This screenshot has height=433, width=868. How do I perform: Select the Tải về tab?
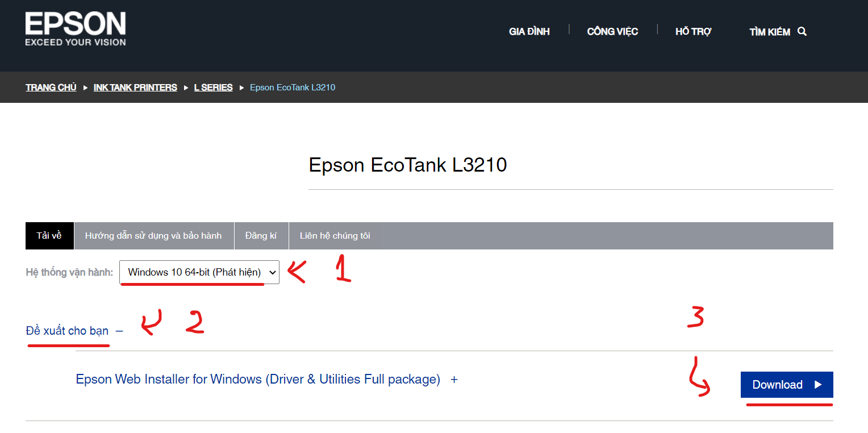click(x=49, y=236)
